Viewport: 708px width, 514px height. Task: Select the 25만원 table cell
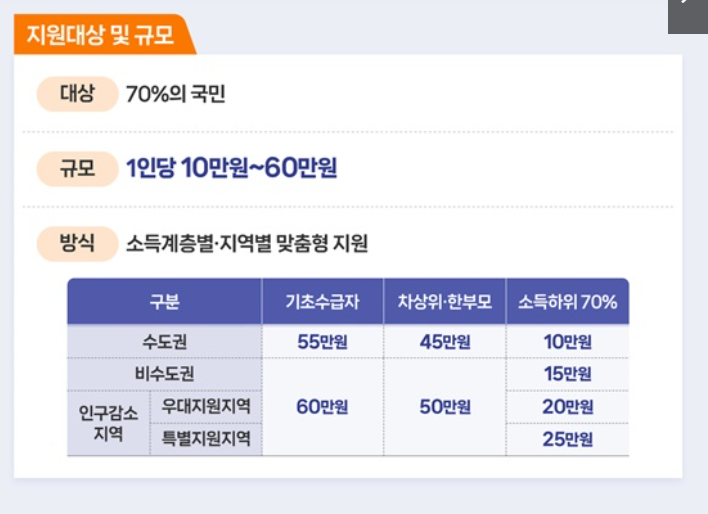[x=568, y=439]
